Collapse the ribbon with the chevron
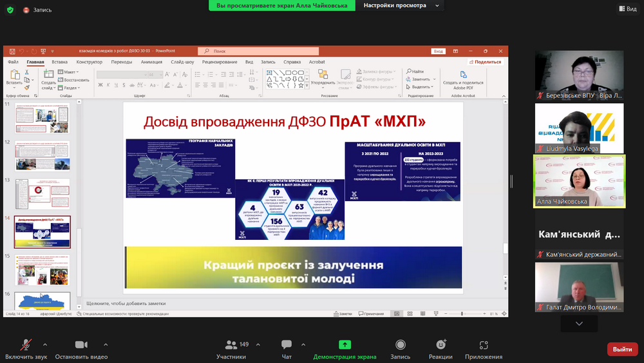This screenshot has width=644, height=363. tap(504, 96)
